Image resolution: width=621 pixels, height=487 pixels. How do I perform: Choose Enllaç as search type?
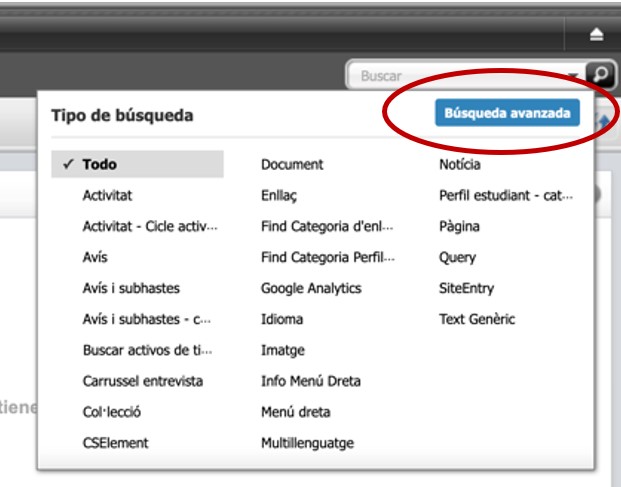[279, 196]
